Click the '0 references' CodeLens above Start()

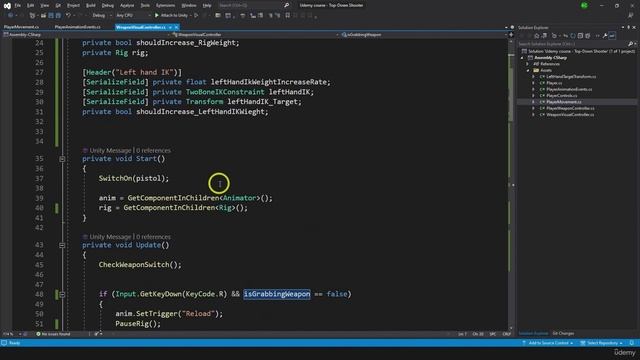(153, 151)
